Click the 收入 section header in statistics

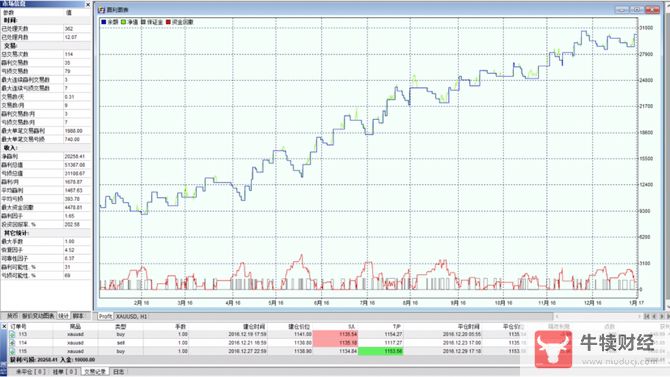coord(10,148)
